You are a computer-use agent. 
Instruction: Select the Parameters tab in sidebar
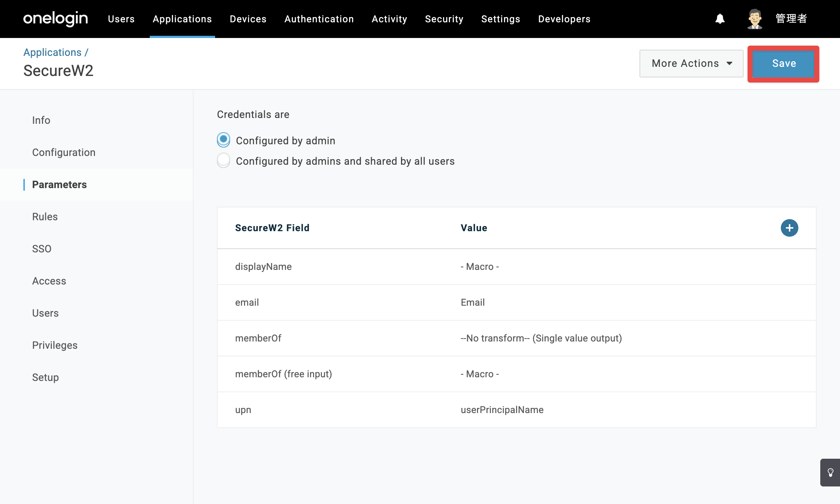tap(60, 184)
